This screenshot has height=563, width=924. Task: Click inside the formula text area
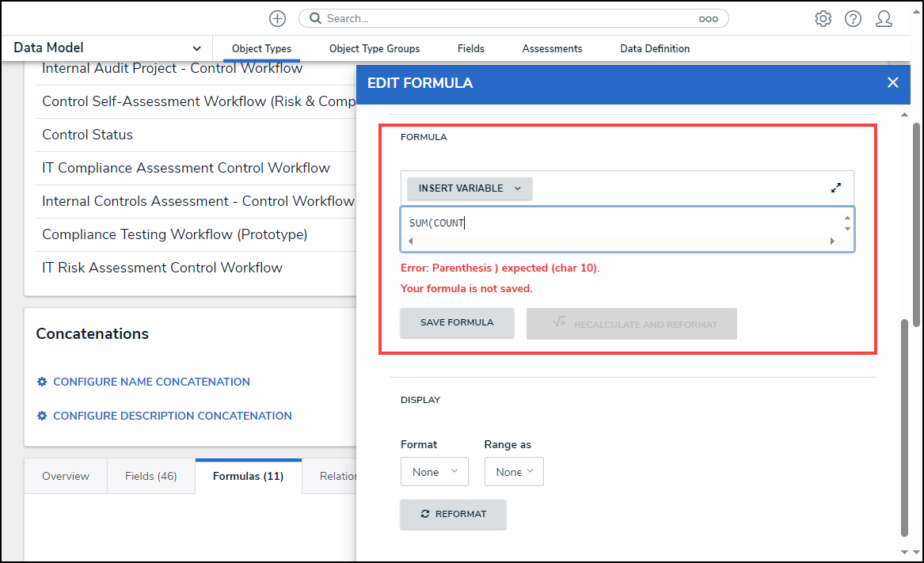[x=618, y=223]
